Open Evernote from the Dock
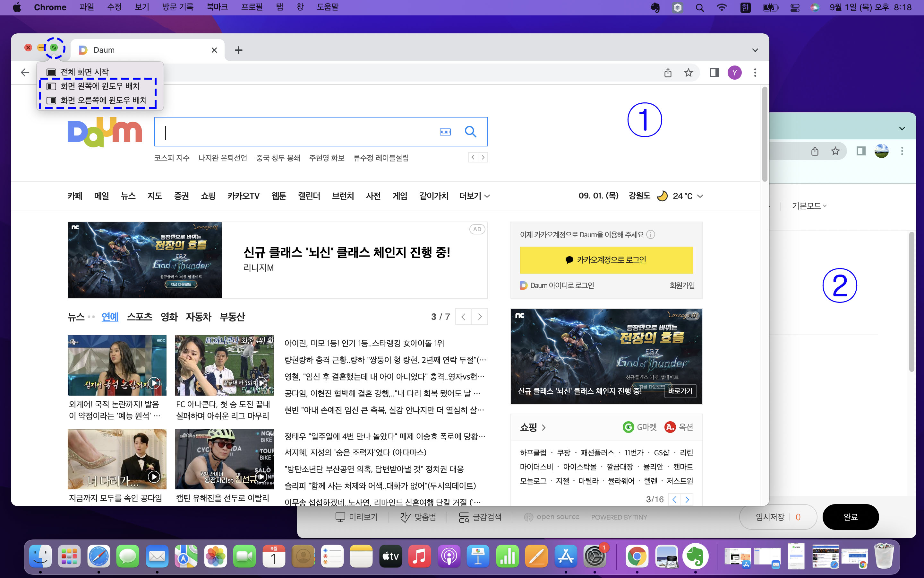 click(695, 556)
